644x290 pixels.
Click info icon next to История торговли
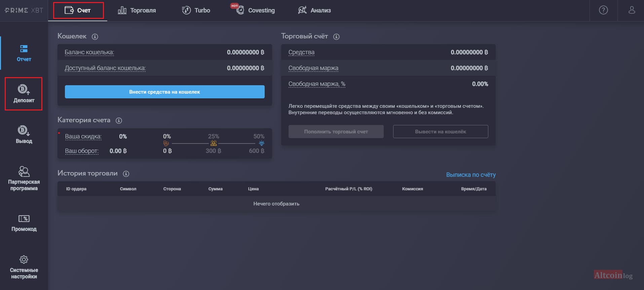pyautogui.click(x=126, y=174)
